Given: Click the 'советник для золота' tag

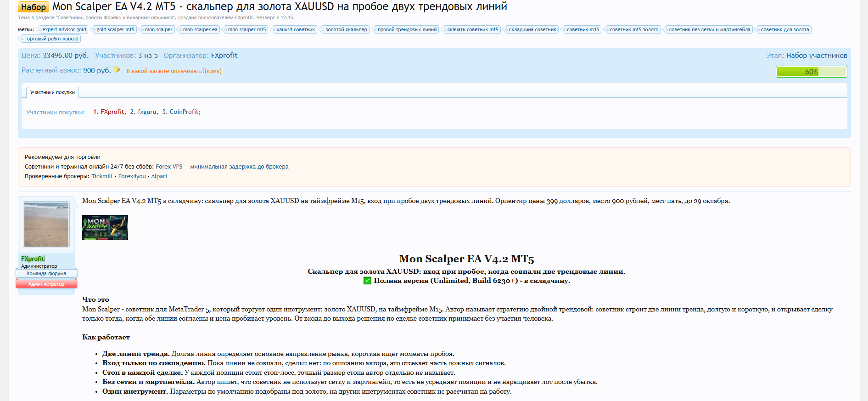Looking at the screenshot, I should 783,29.
